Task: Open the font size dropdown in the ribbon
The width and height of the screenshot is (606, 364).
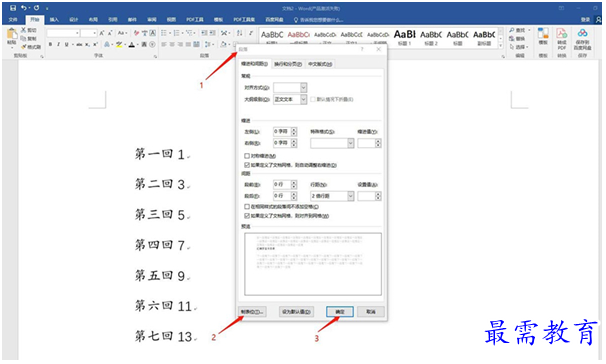Action: pos(94,33)
